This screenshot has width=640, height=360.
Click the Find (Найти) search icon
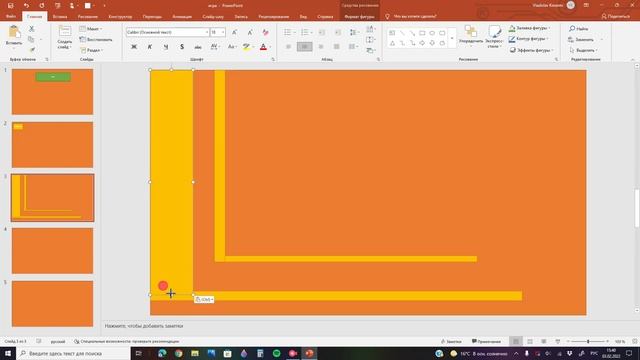click(x=572, y=29)
